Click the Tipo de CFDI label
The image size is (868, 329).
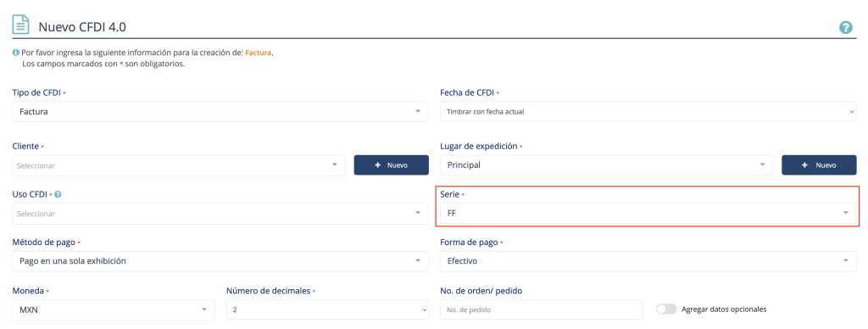pyautogui.click(x=36, y=92)
